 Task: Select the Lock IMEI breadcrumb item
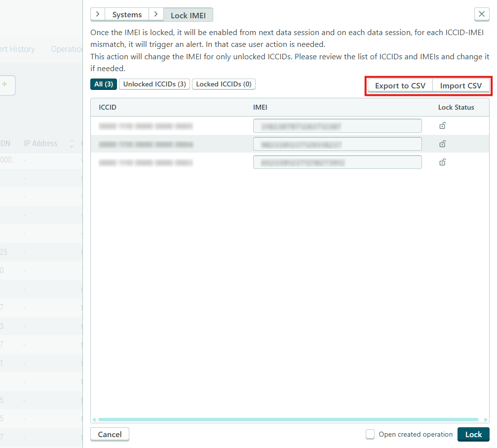[188, 15]
